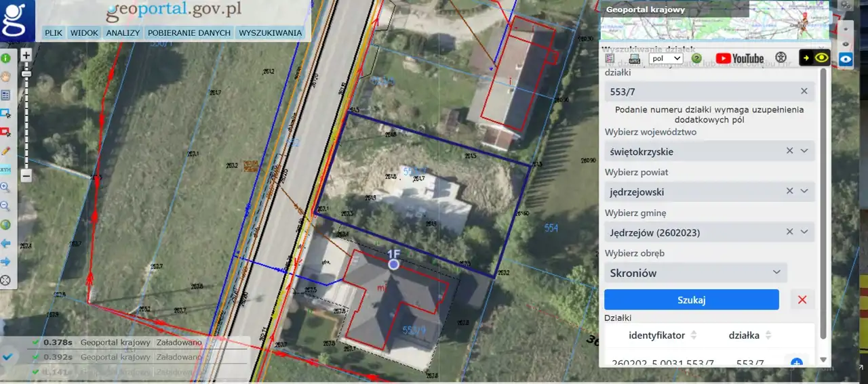Clear search with the red X button
868x384 pixels.
pyautogui.click(x=802, y=299)
